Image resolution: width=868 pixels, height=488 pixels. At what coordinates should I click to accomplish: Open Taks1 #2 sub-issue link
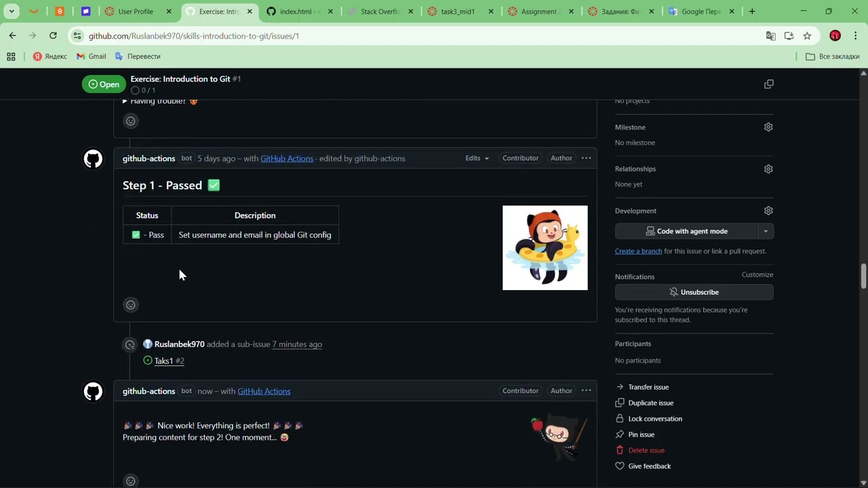(x=169, y=361)
